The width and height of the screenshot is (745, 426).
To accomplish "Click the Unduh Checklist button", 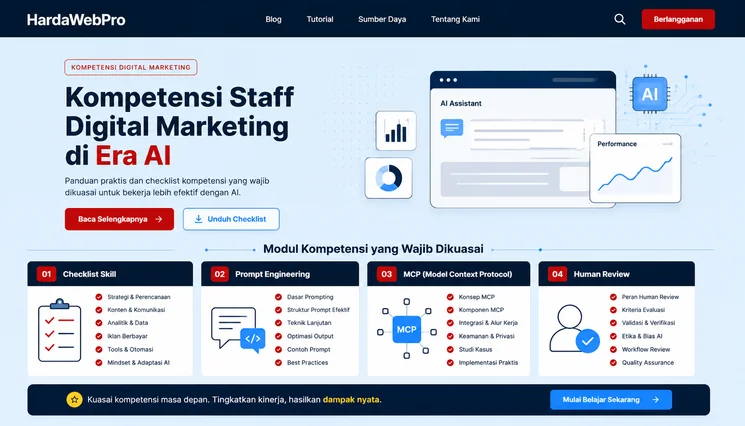I will point(231,219).
